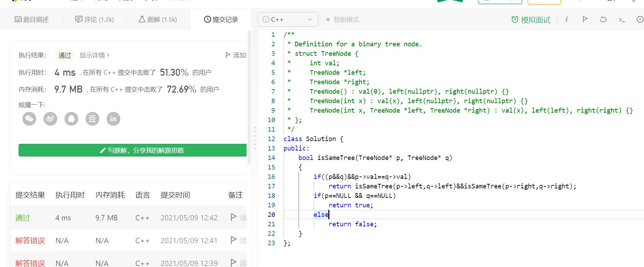Open the C++ language dropdown
The width and height of the screenshot is (644, 267).
(288, 19)
